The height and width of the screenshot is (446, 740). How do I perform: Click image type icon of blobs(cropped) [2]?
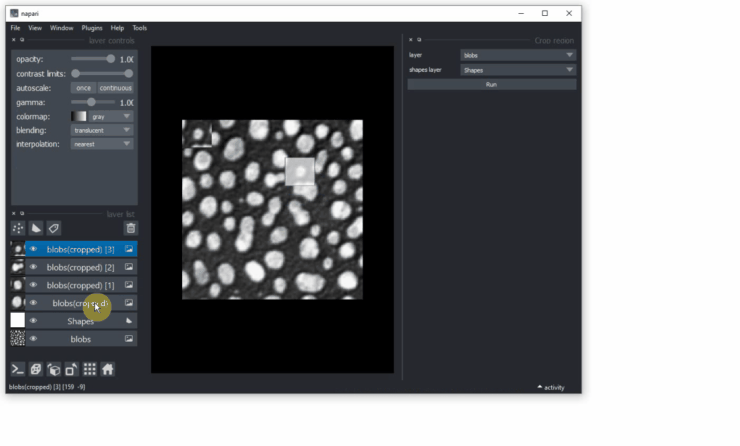[x=129, y=267]
